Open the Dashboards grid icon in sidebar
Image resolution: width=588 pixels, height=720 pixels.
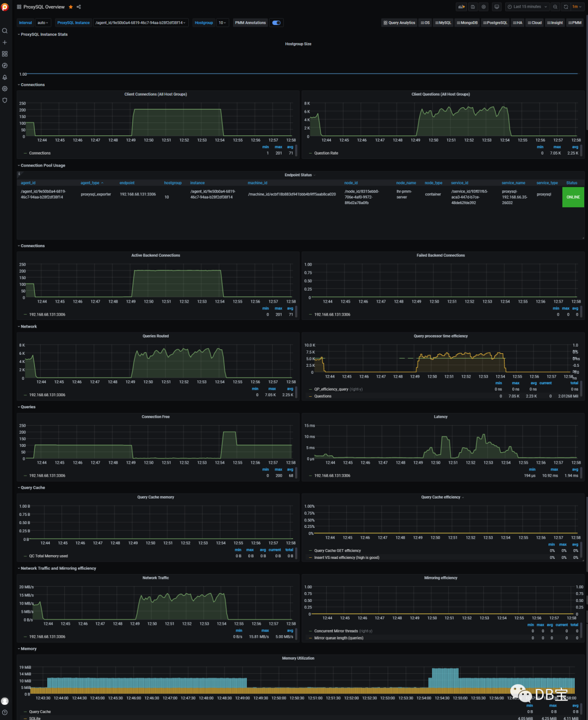coord(5,53)
